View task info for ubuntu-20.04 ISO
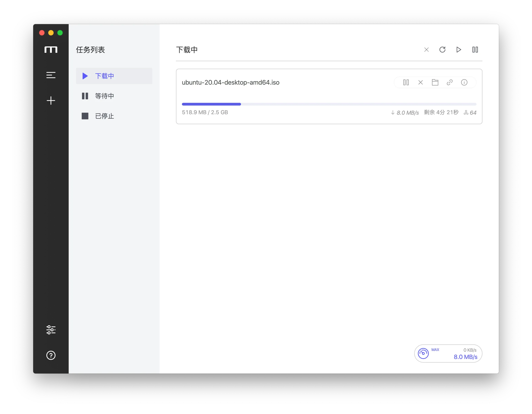The image size is (532, 414). pyautogui.click(x=464, y=82)
